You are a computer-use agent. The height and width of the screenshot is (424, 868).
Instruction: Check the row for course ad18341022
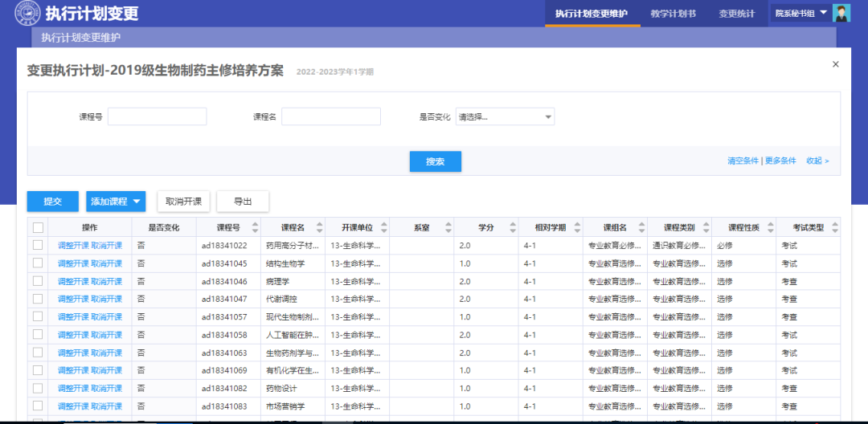[38, 246]
